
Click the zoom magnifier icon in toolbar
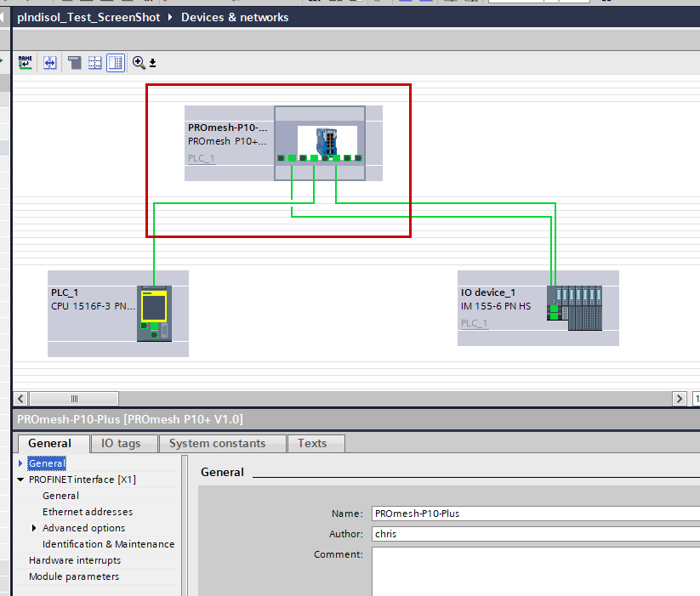point(139,62)
